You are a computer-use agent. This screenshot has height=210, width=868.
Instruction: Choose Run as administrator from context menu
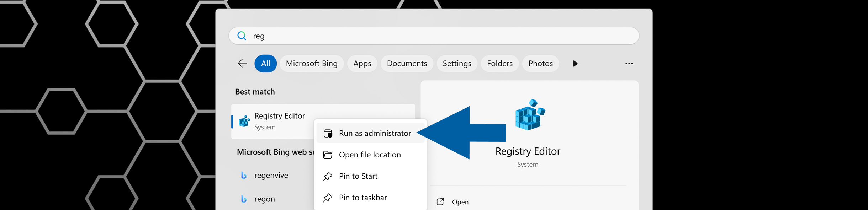[x=375, y=133]
